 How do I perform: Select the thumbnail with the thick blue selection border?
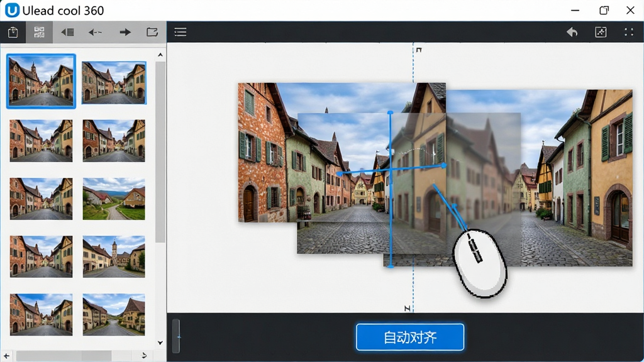pos(41,81)
